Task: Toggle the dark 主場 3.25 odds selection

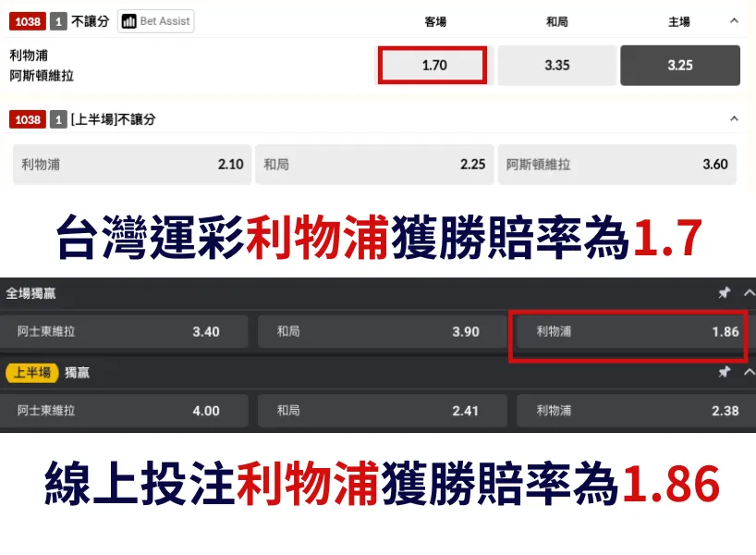Action: [680, 65]
